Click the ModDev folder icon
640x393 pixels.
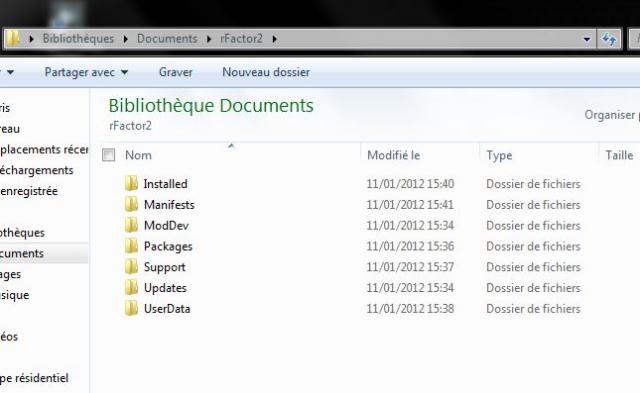(x=131, y=225)
